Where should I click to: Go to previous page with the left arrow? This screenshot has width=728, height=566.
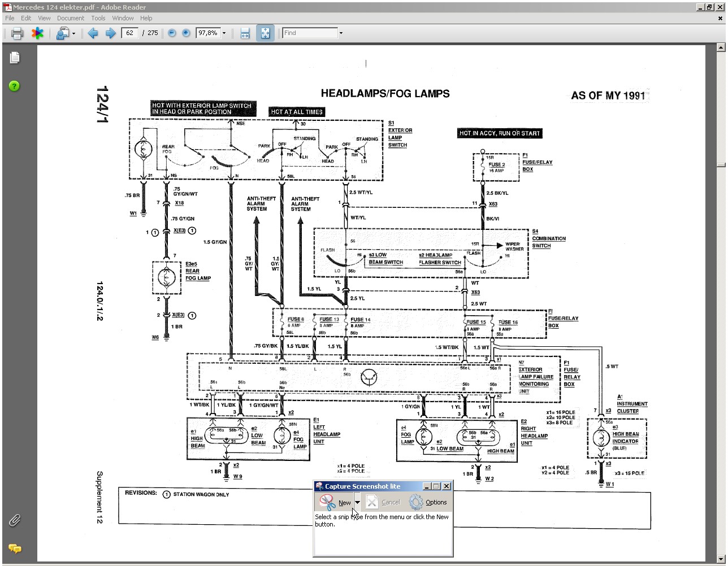[x=93, y=33]
